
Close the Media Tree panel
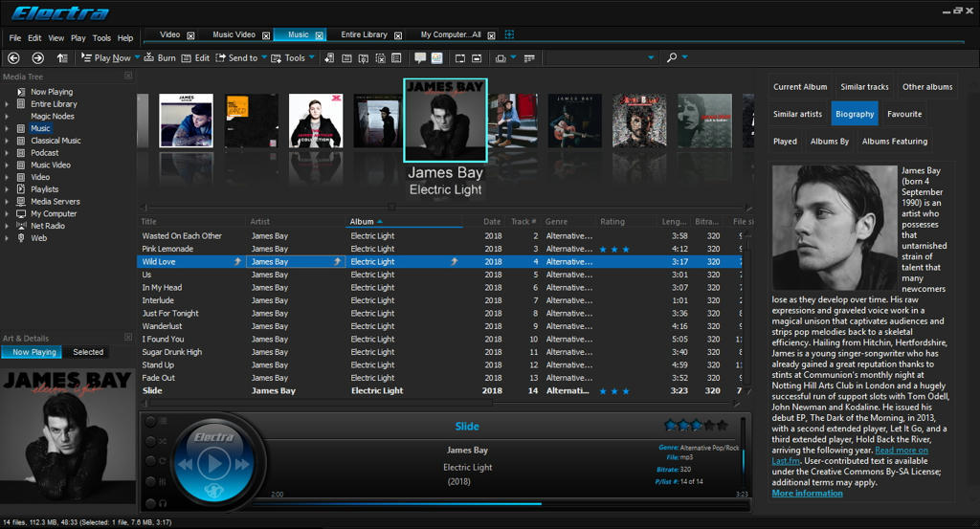coord(128,76)
